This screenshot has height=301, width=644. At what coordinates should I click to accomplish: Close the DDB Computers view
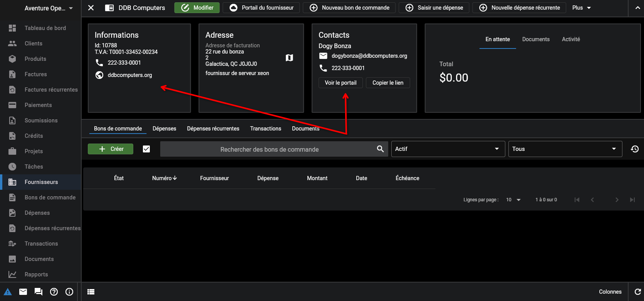91,8
